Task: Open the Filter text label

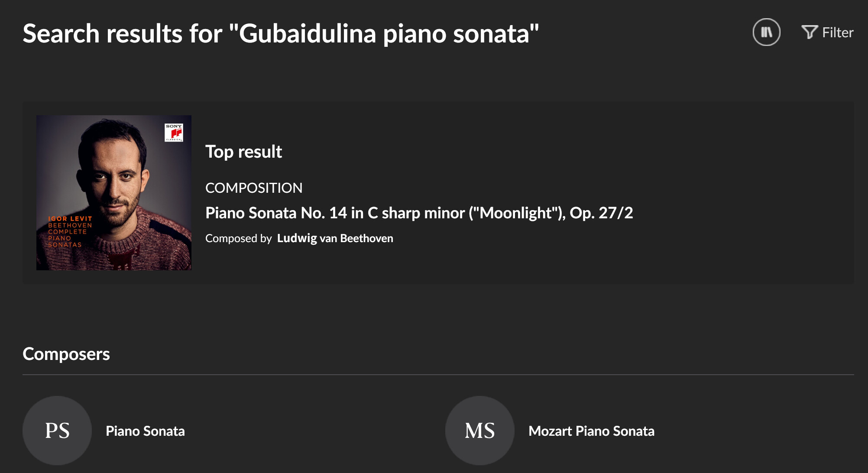Action: pyautogui.click(x=838, y=32)
